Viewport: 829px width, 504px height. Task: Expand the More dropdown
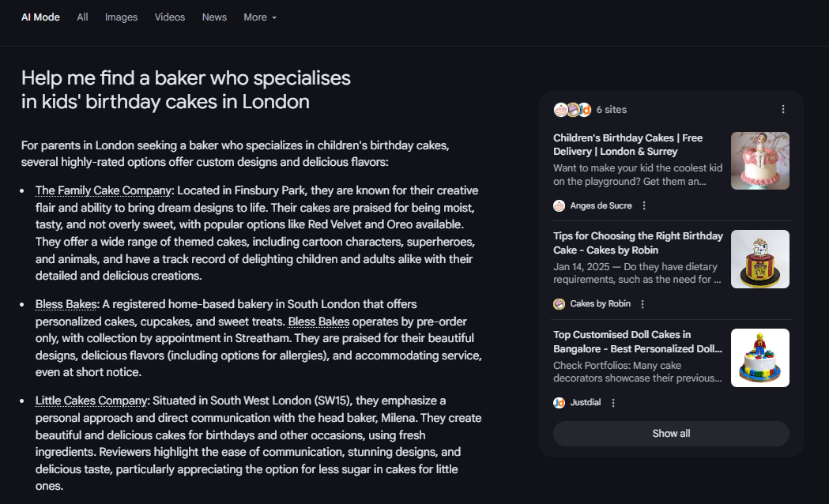coord(260,17)
